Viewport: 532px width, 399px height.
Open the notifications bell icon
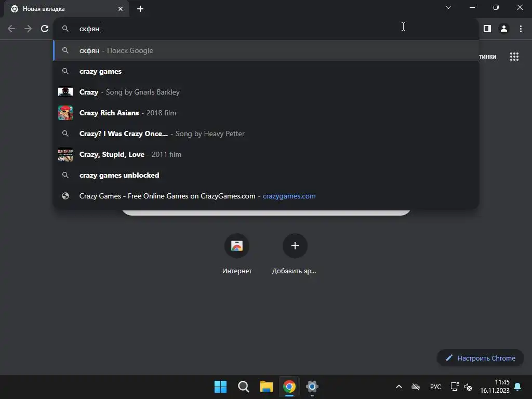click(x=518, y=387)
